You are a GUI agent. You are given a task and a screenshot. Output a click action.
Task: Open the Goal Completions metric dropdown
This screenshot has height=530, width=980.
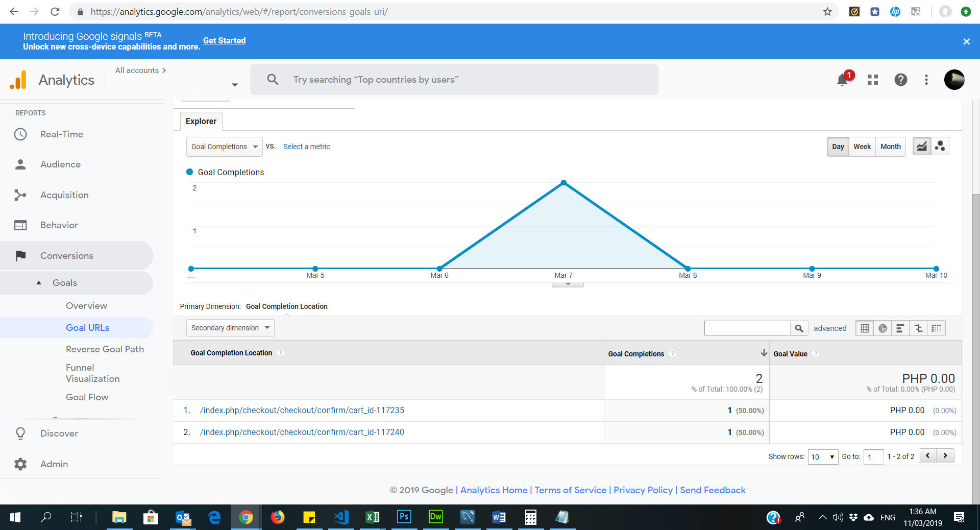click(225, 147)
